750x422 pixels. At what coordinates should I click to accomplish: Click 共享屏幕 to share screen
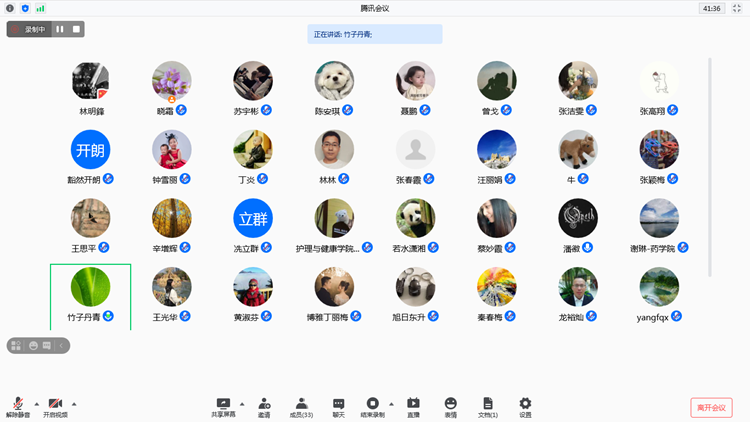point(223,406)
